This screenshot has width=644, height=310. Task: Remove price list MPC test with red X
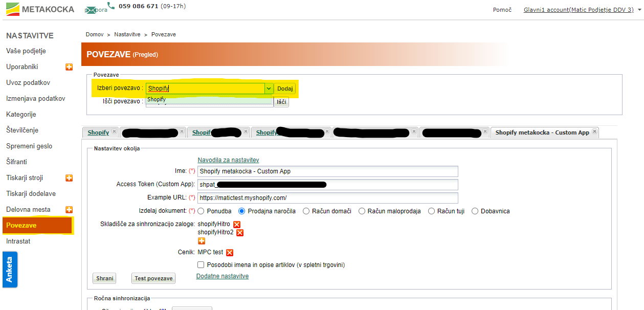click(x=230, y=252)
